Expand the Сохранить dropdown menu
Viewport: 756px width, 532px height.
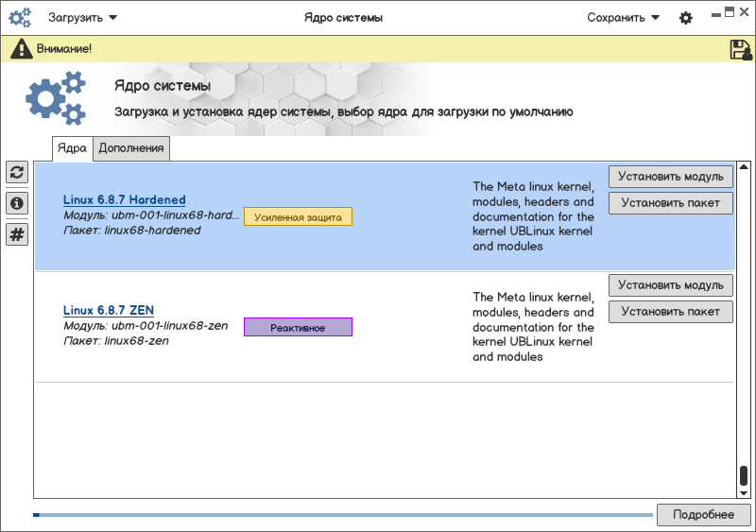point(623,17)
